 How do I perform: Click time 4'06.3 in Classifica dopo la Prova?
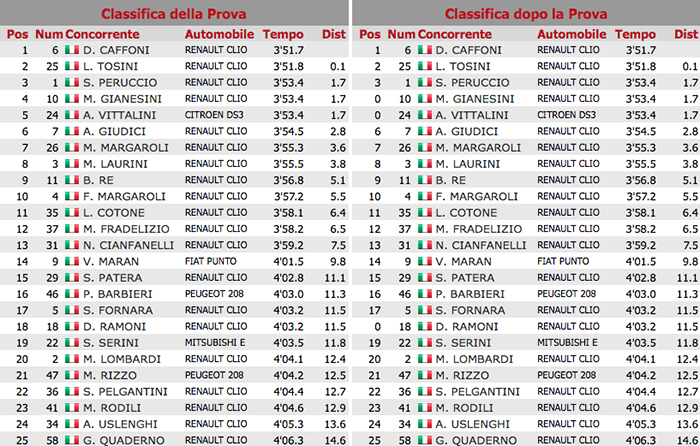pyautogui.click(x=641, y=440)
